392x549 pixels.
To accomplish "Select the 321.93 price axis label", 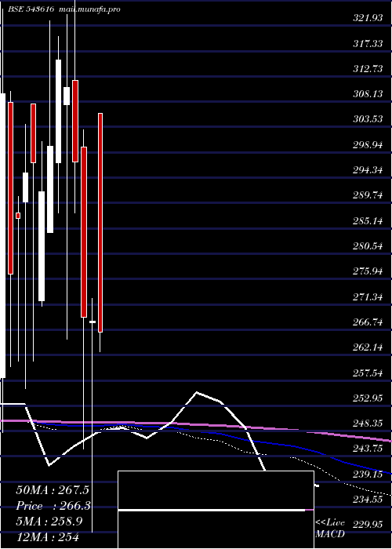I will tap(368, 18).
